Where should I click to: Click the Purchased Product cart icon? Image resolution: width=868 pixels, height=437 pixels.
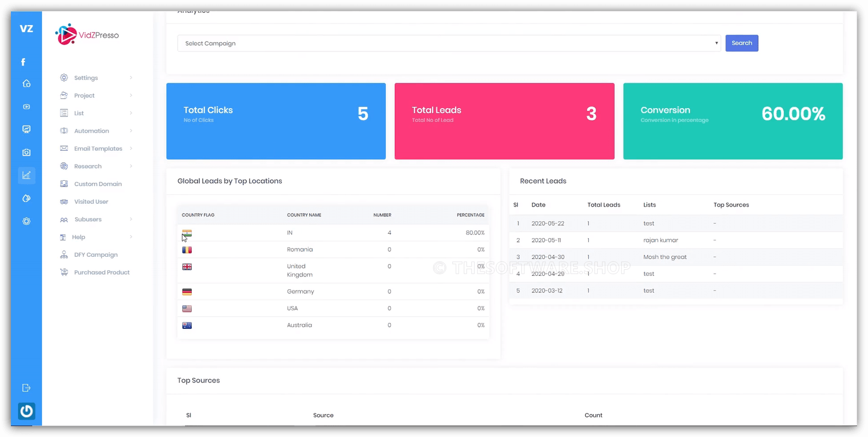64,272
